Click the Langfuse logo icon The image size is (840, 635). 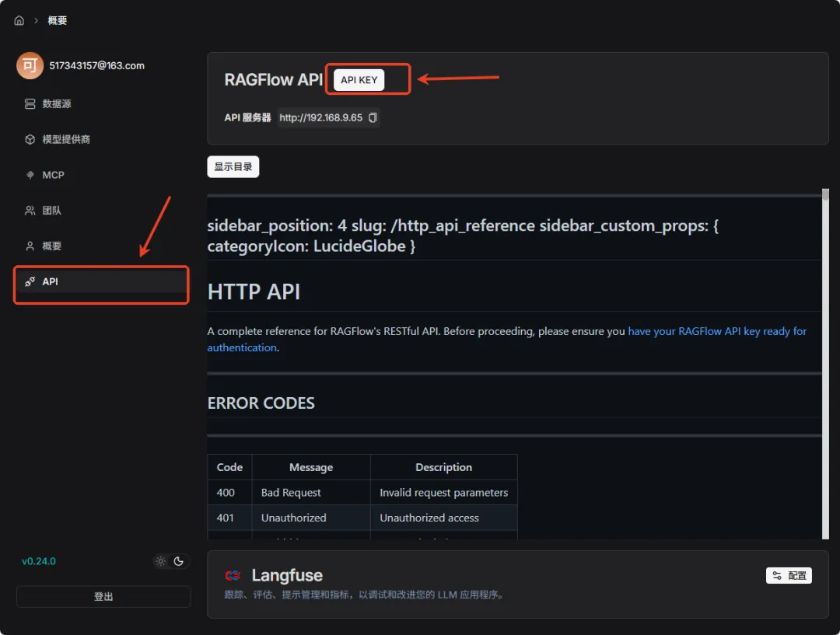[233, 576]
